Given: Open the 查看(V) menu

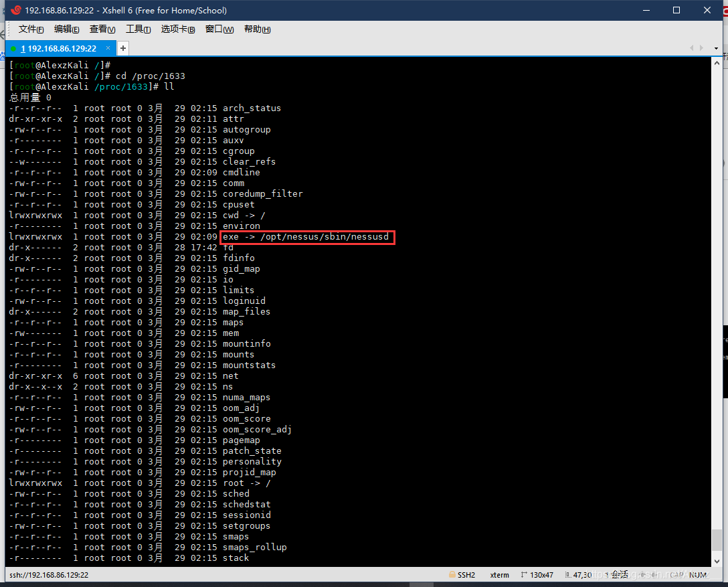Looking at the screenshot, I should coord(102,29).
